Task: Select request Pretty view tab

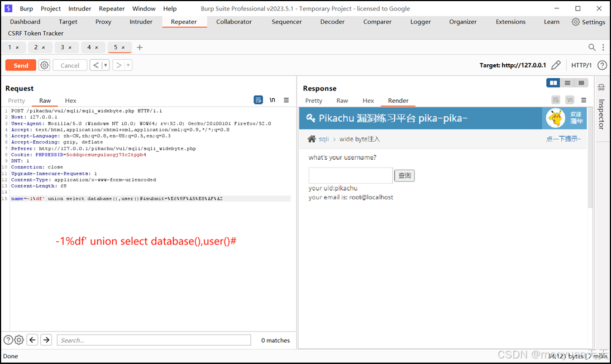Action: coord(16,100)
